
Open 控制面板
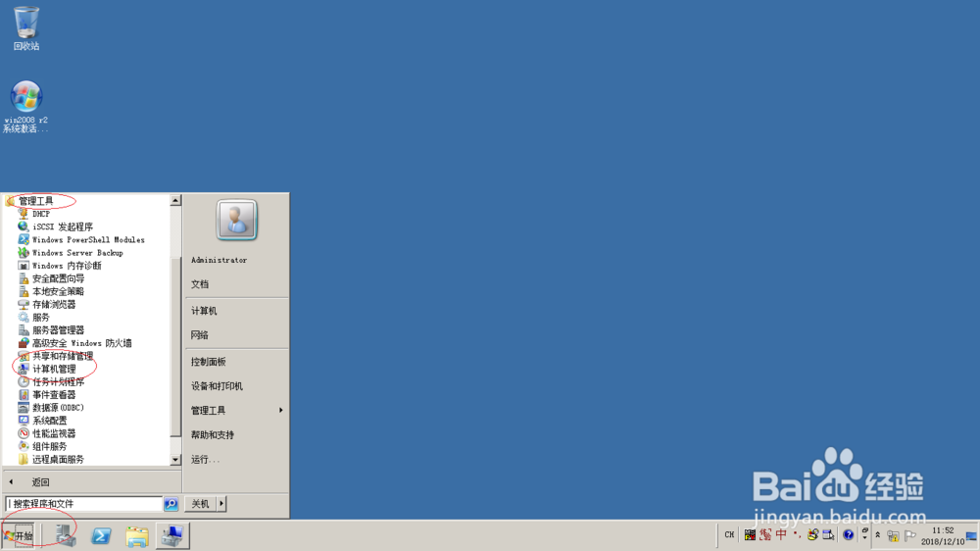[208, 362]
